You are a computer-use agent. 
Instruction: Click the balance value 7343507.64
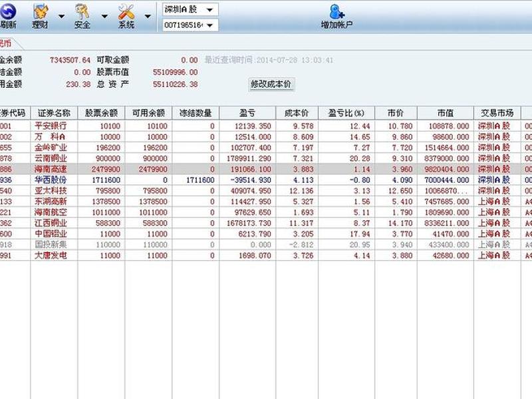70,60
